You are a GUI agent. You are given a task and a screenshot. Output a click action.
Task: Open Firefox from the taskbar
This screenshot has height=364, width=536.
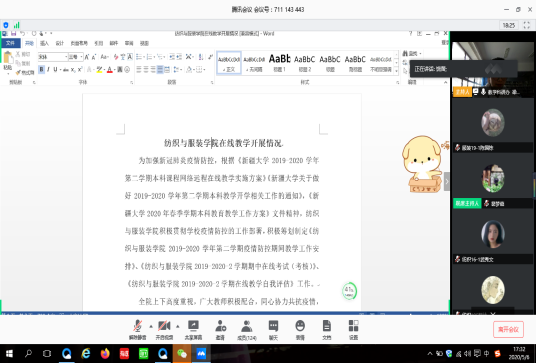tap(105, 354)
